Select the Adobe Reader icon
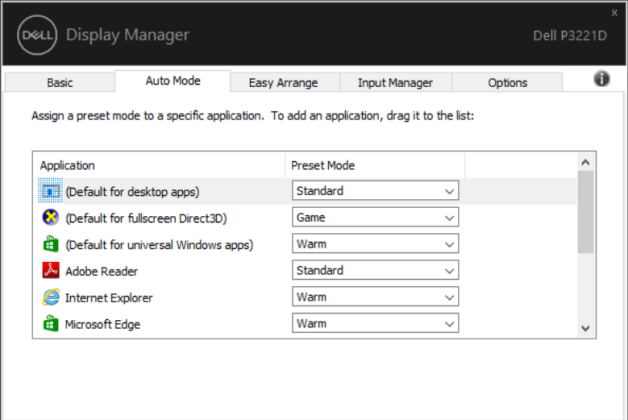The height and width of the screenshot is (420, 628). tap(50, 271)
